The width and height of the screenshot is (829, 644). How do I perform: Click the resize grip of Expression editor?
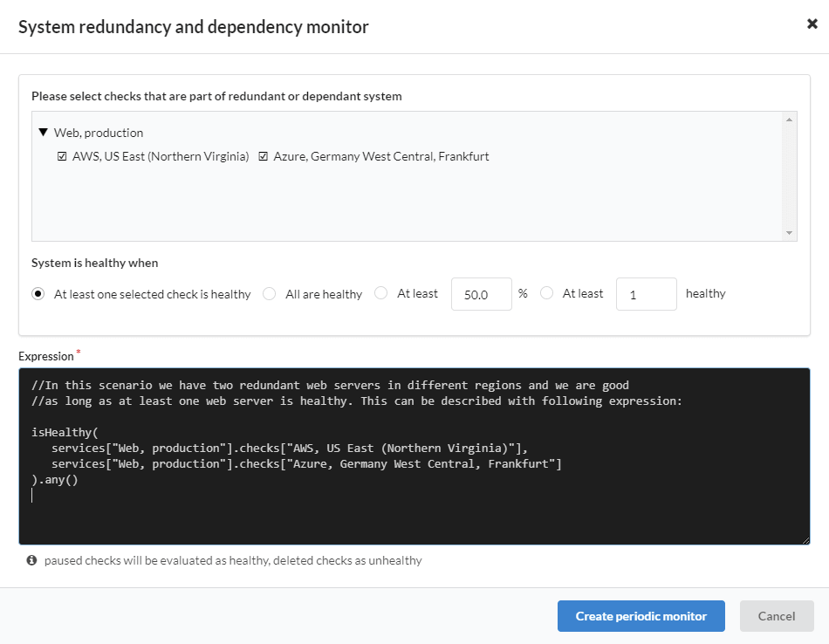pos(805,540)
